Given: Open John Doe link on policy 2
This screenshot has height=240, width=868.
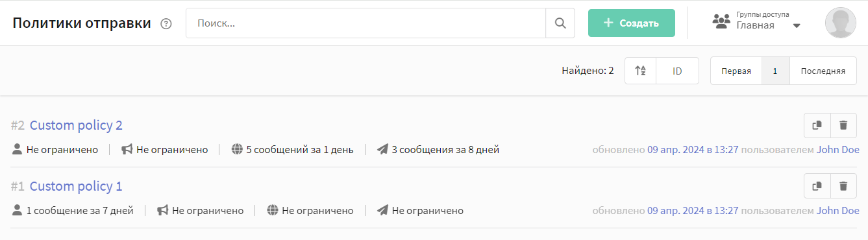Looking at the screenshot, I should point(837,150).
